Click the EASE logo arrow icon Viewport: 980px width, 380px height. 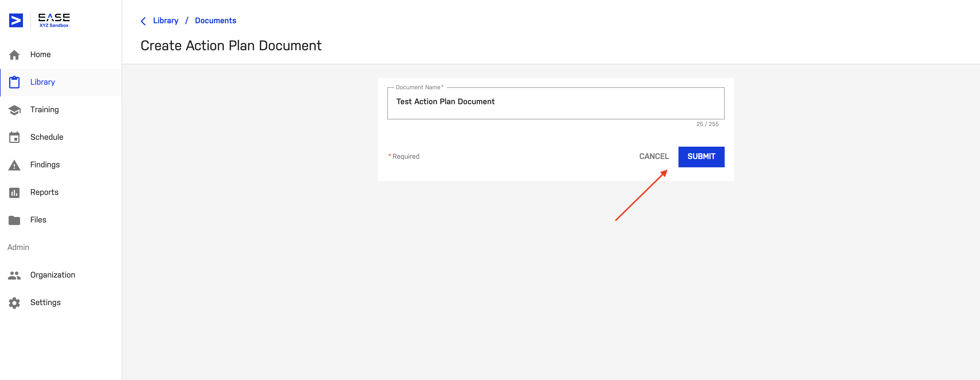pos(16,20)
